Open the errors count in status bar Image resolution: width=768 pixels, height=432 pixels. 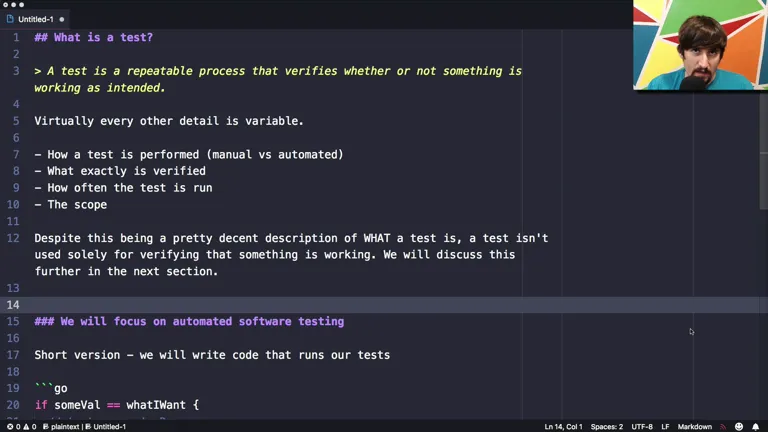pos(14,427)
